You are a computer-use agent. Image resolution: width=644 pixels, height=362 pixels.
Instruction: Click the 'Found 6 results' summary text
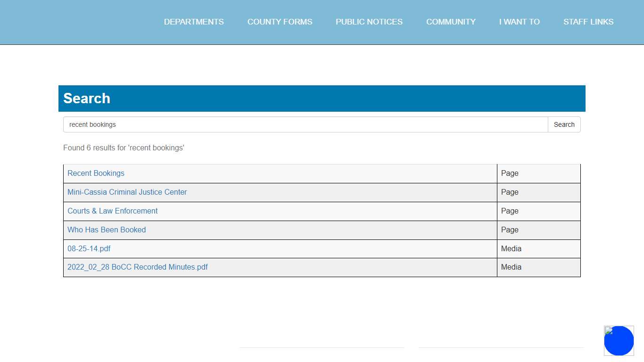(124, 148)
